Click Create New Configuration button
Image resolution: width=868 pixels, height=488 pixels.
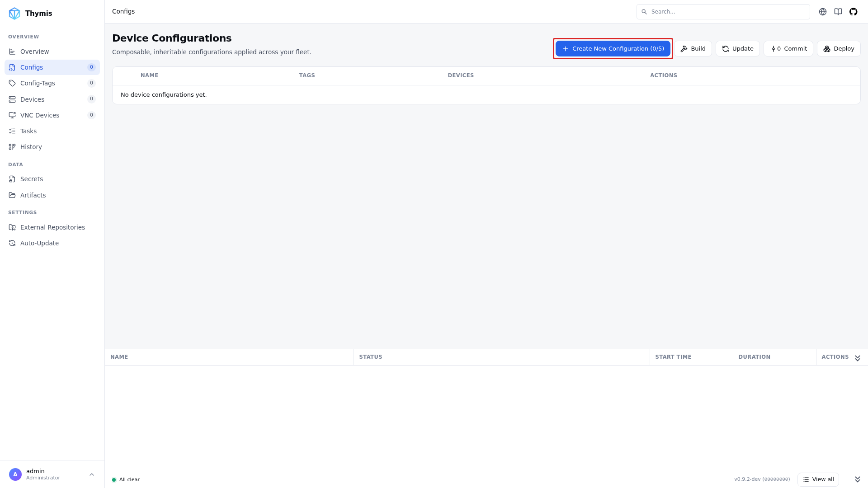(613, 49)
